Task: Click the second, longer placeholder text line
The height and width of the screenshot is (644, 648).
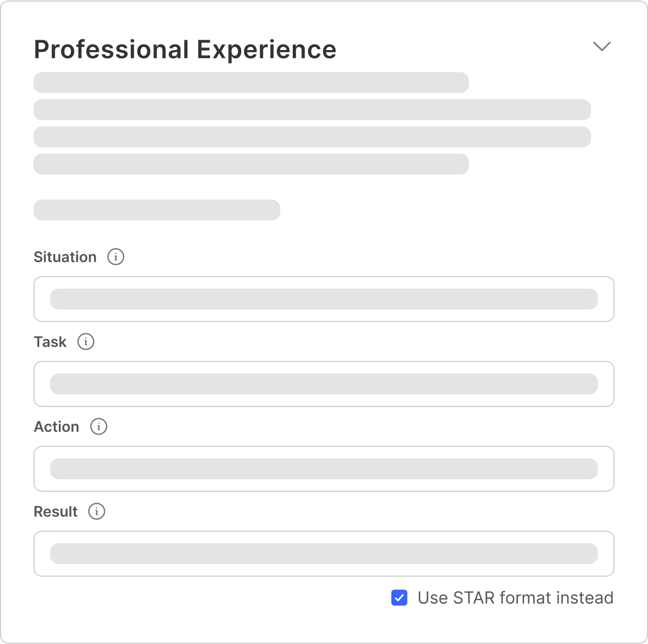Action: click(x=312, y=110)
